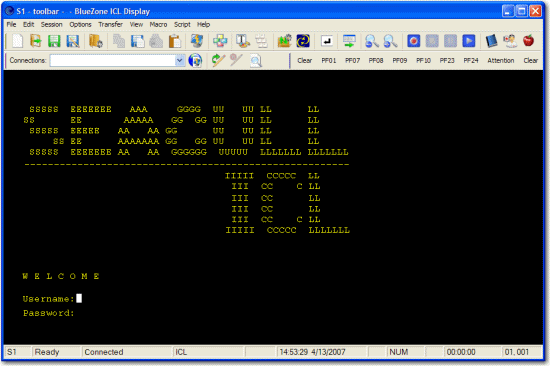Open the Help menu
The image size is (550, 366).
click(x=203, y=24)
